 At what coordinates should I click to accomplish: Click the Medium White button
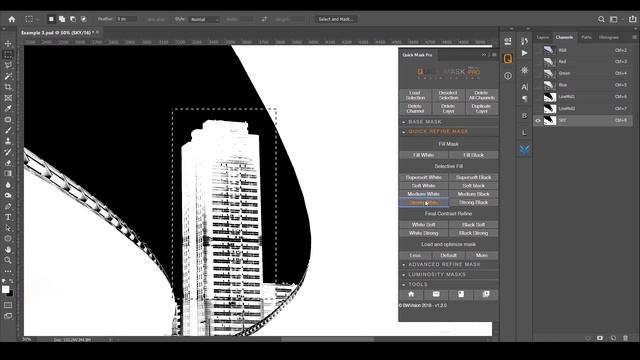coord(424,194)
